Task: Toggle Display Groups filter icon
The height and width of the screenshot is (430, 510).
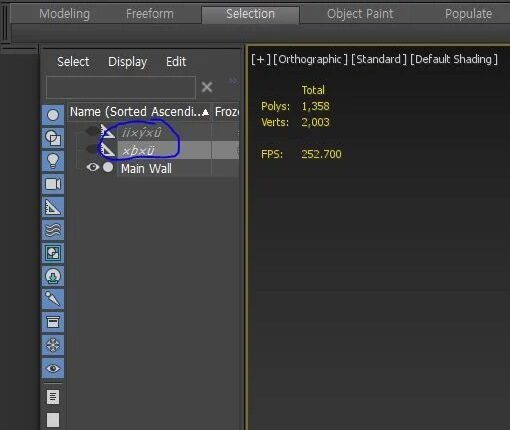Action: pyautogui.click(x=53, y=253)
